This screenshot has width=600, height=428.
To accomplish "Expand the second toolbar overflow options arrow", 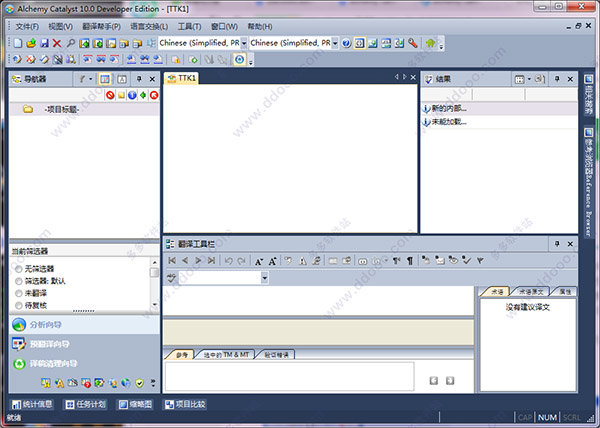I will coord(251,62).
